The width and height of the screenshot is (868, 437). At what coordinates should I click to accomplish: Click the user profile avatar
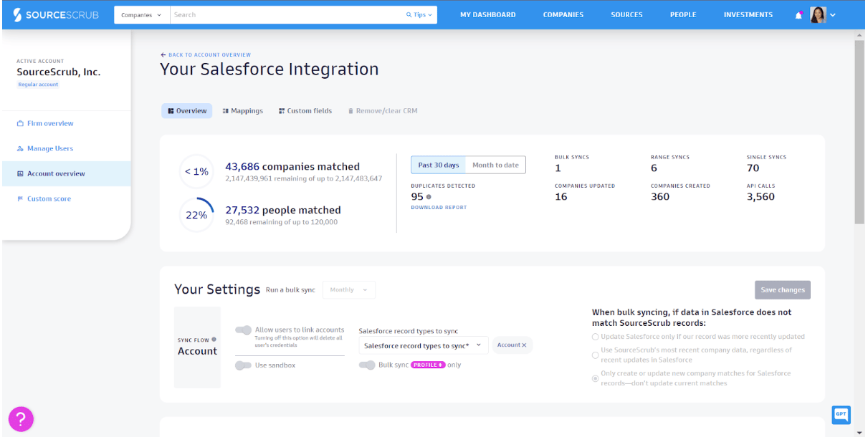(x=818, y=14)
